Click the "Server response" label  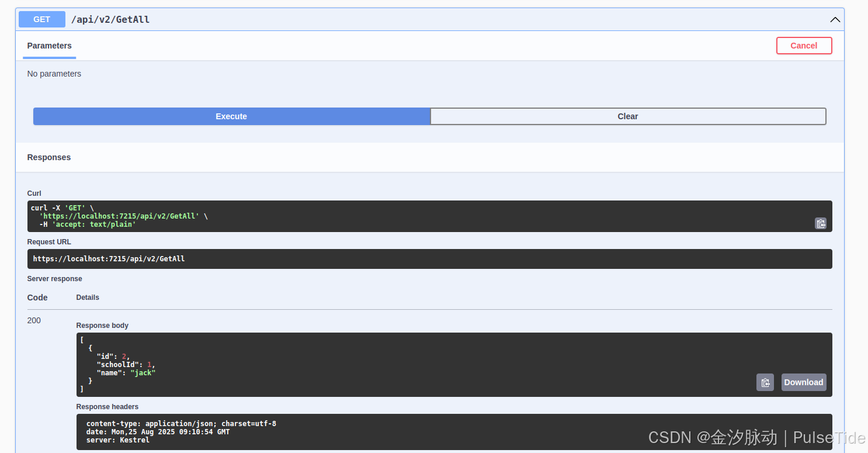(55, 279)
